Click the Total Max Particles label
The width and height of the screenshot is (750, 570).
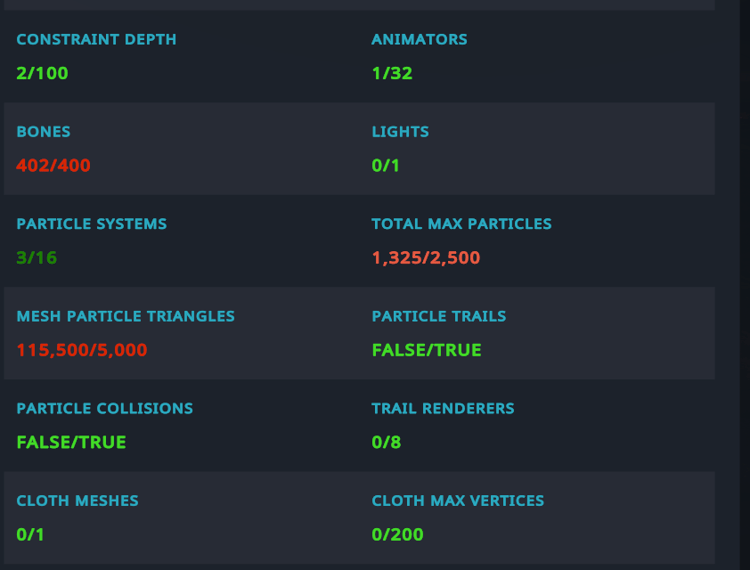(461, 224)
